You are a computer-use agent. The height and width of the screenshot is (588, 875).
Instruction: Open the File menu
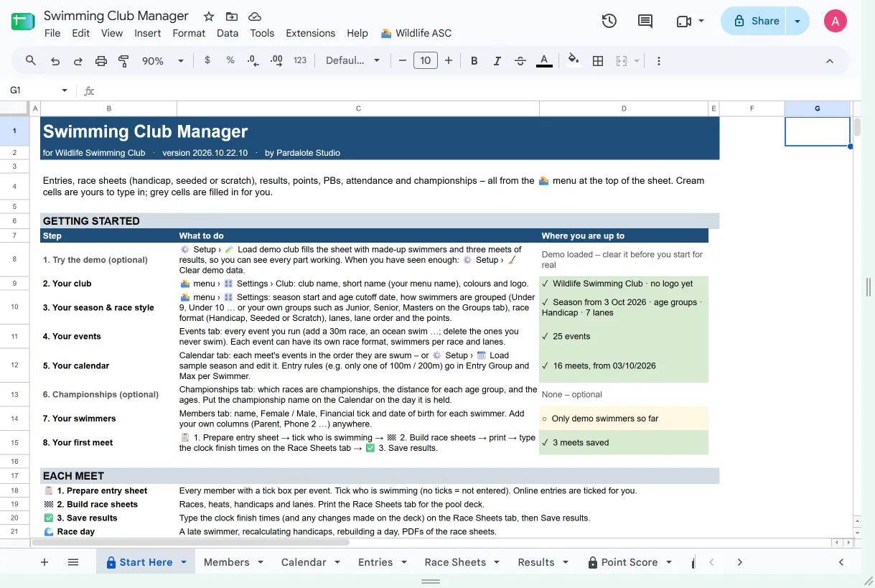point(52,33)
